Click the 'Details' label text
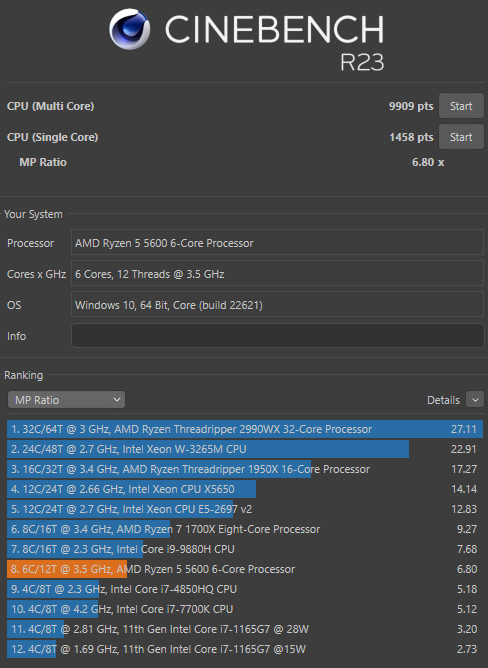Viewport: 488px width, 668px height. (443, 400)
